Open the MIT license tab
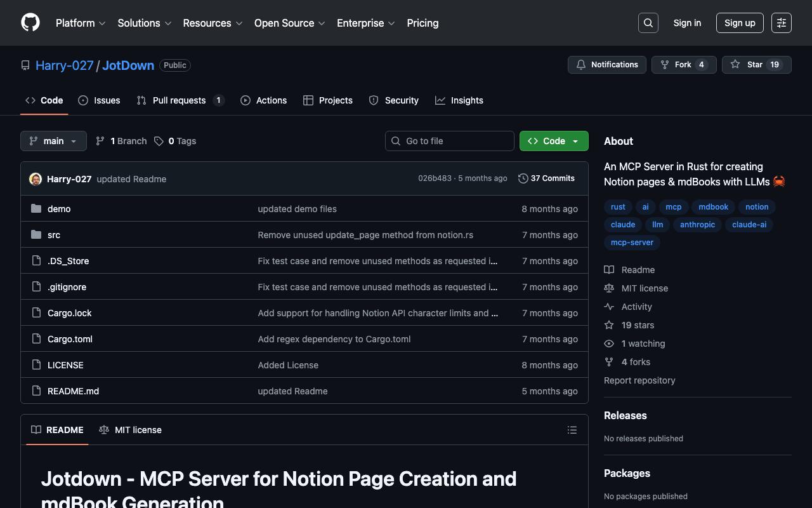812x508 pixels. 131,430
